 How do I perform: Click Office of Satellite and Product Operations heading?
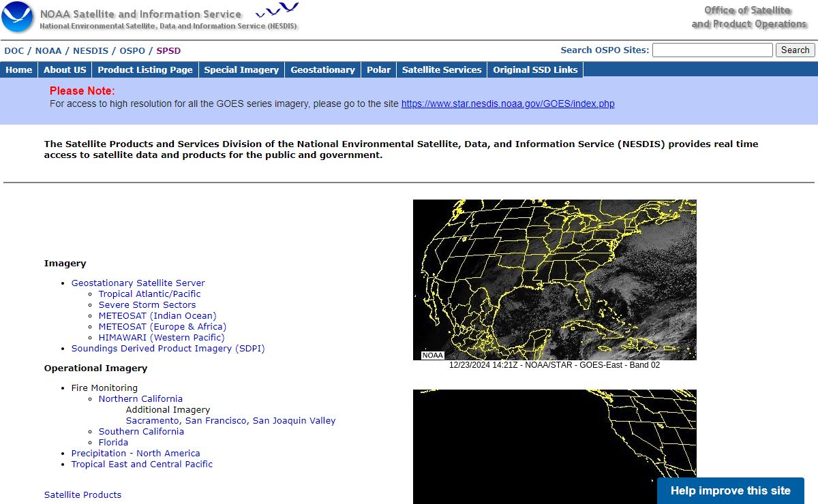click(x=748, y=17)
